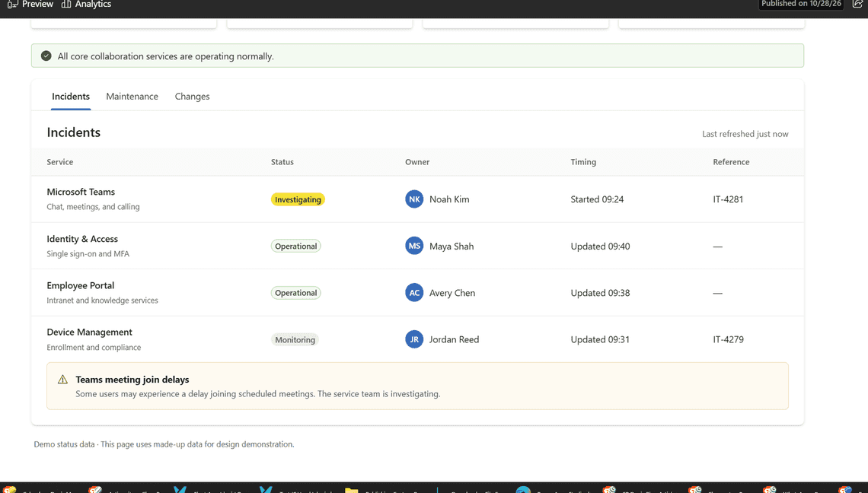The image size is (868, 493).
Task: Click the Service column header
Action: [60, 162]
